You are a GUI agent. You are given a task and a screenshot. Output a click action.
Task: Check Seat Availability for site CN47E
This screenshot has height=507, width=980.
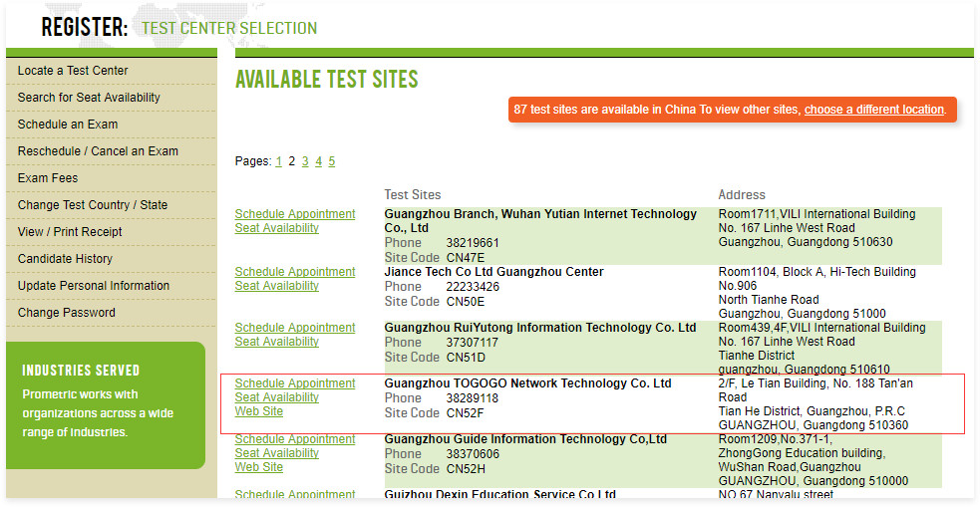point(277,228)
